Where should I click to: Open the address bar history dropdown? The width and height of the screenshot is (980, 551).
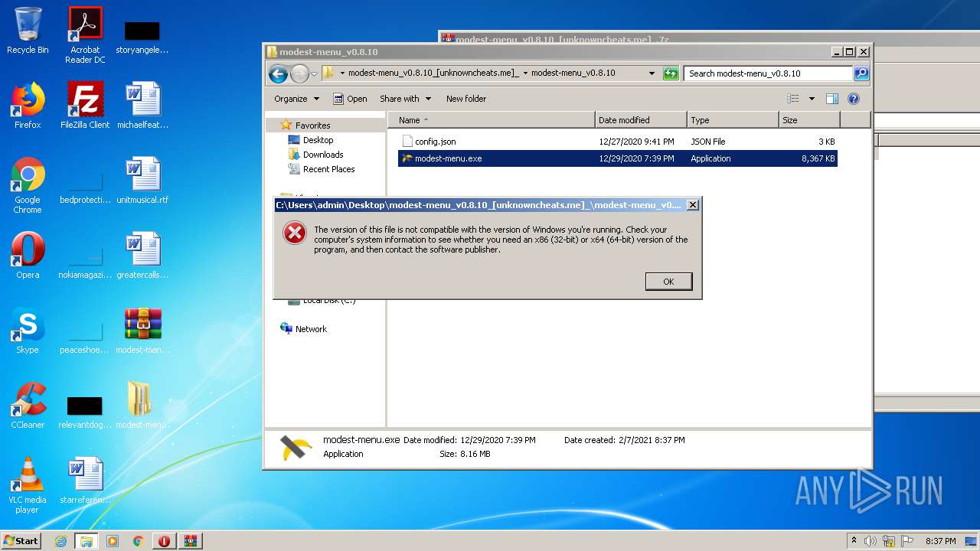(652, 73)
